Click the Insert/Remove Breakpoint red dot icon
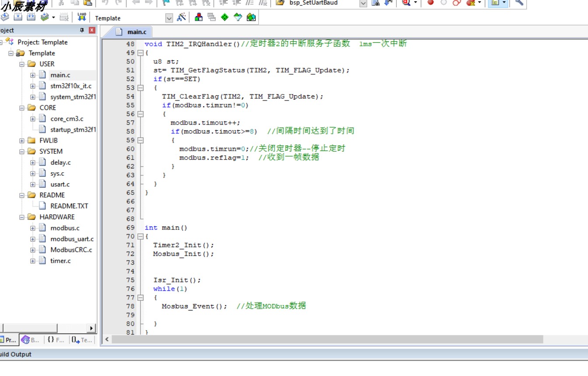This screenshot has width=588, height=376. 430,2
